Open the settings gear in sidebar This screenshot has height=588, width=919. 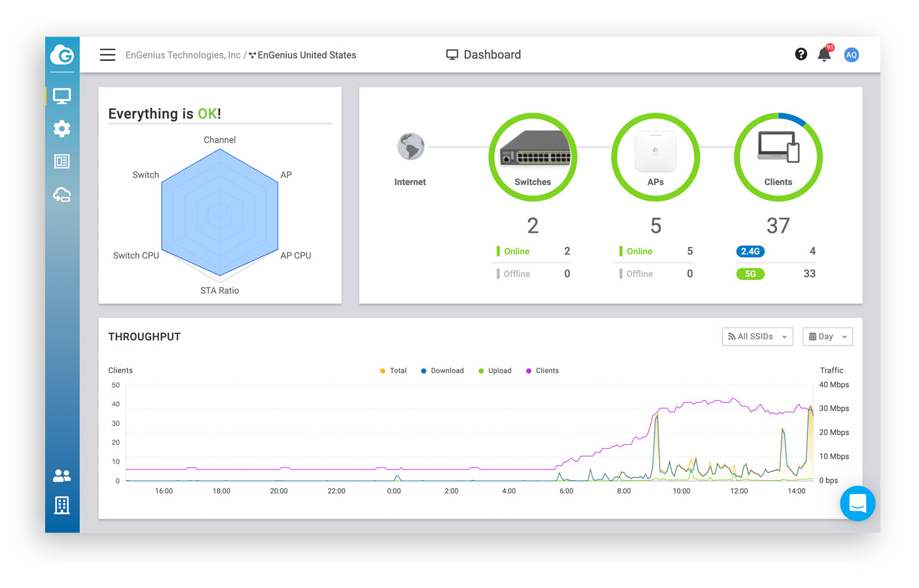62,129
